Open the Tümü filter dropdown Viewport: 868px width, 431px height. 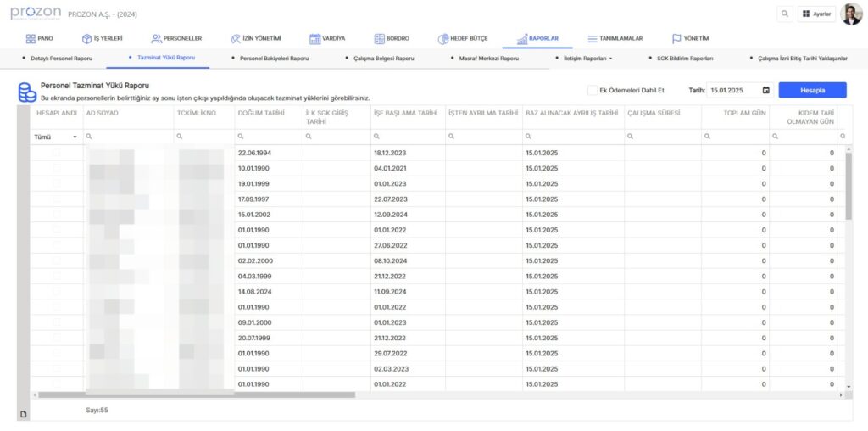56,137
